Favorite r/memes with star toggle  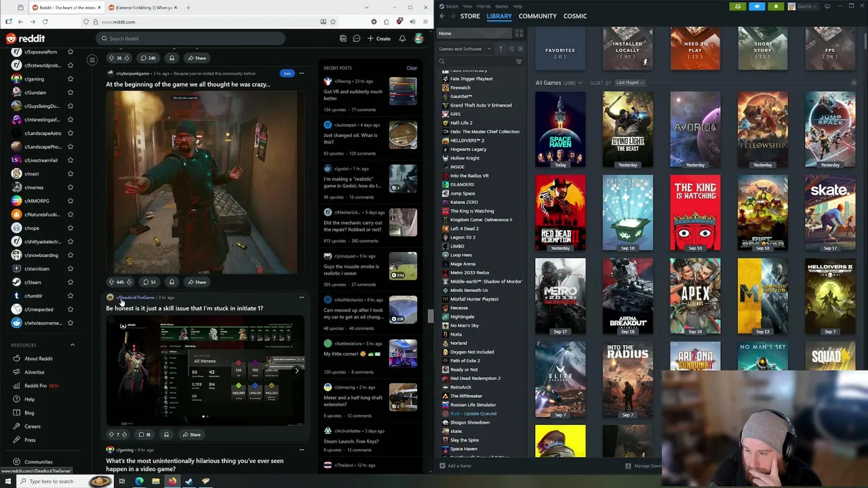pos(70,188)
